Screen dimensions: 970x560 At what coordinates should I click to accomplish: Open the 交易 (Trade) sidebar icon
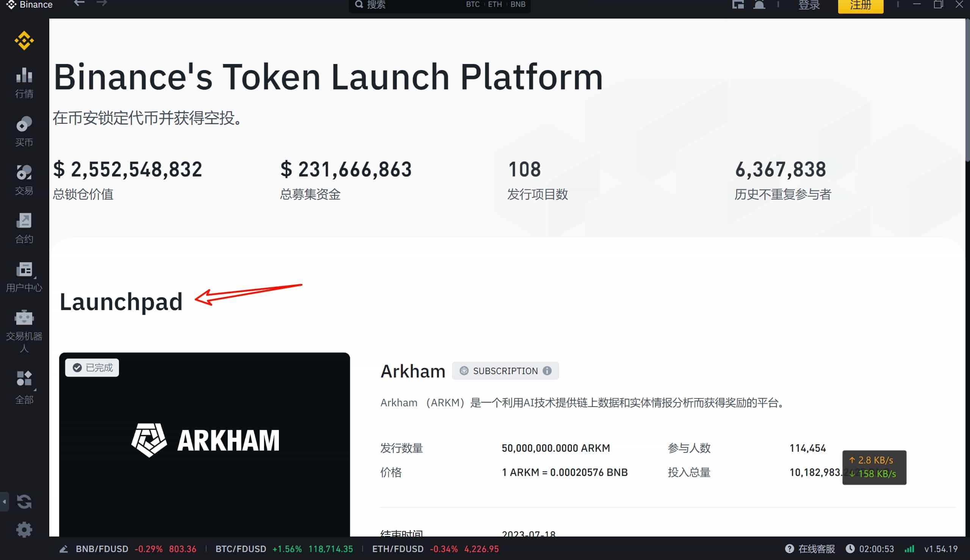24,178
